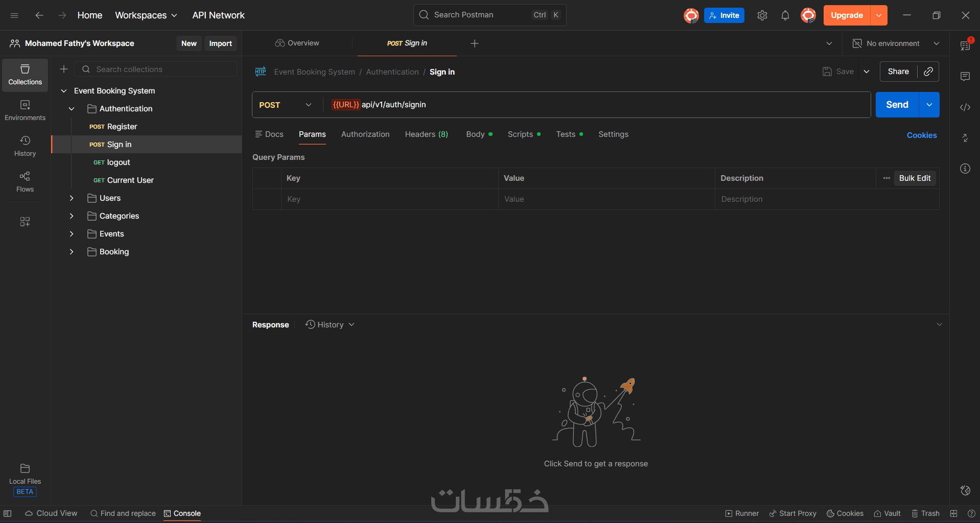Open the comments icon in right sidebar
Image resolution: width=980 pixels, height=523 pixels.
click(965, 77)
